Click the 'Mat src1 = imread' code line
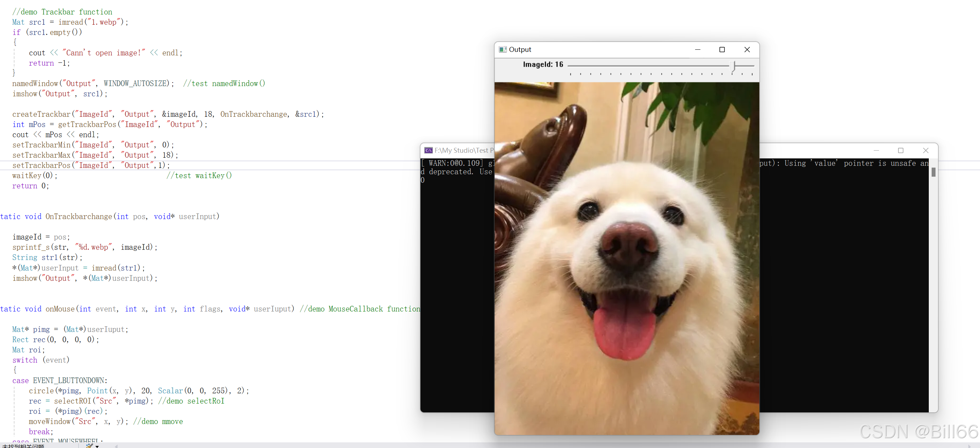 coord(70,22)
